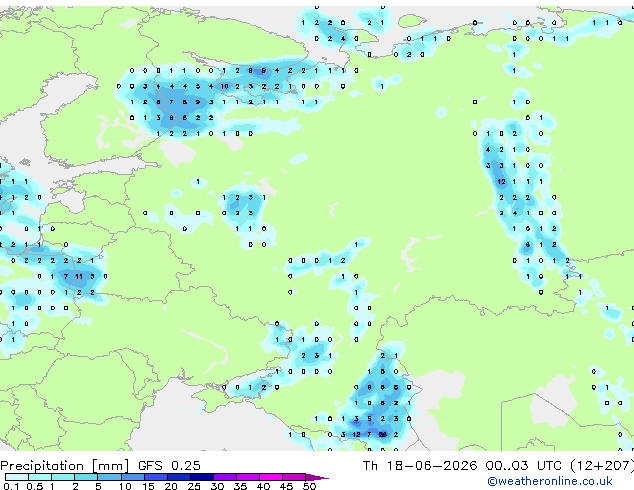This screenshot has width=634, height=490.
Task: Pick the 35–40 mm legend color swatch
Action: [x=248, y=477]
